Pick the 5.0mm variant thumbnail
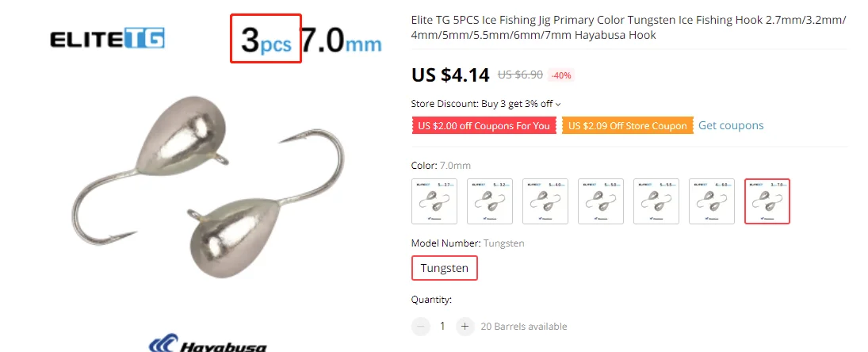The image size is (868, 352). pyautogui.click(x=601, y=201)
